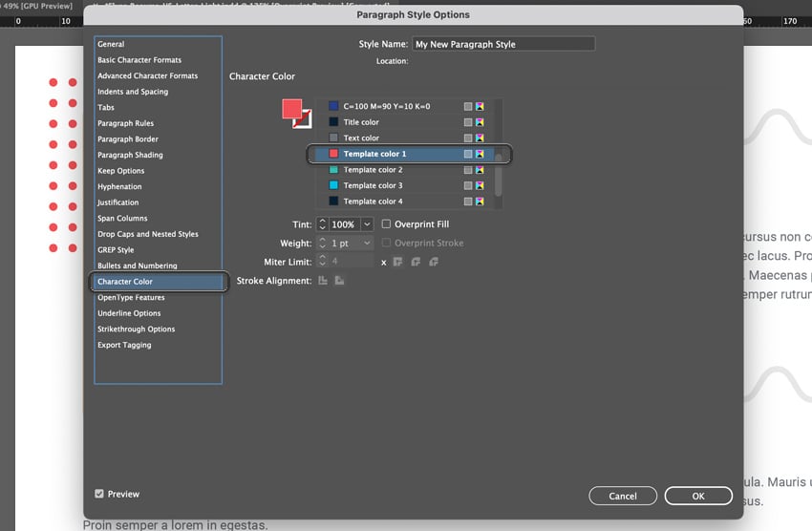Click the miter join icon
This screenshot has height=531, width=812.
(397, 262)
